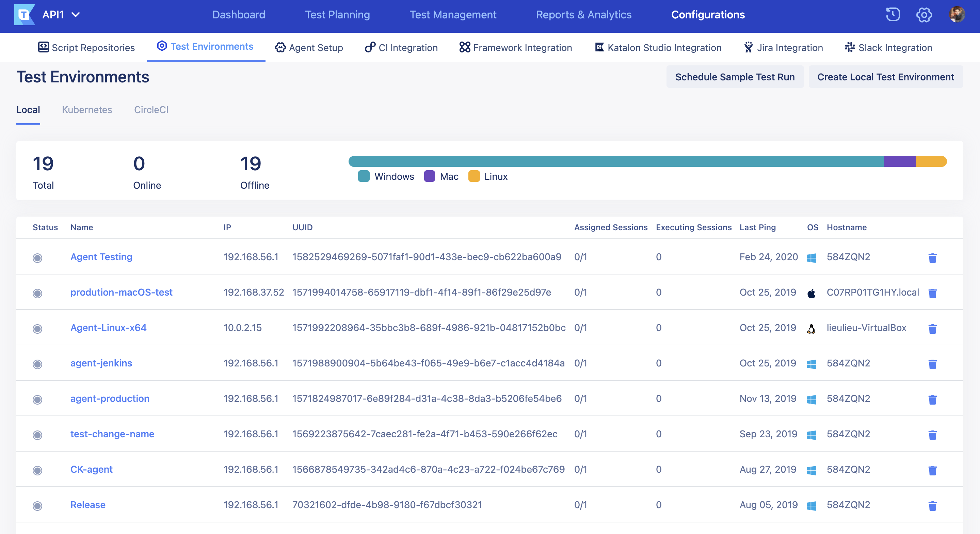Click status indicator for Release agent
This screenshot has height=534, width=980.
tap(37, 505)
